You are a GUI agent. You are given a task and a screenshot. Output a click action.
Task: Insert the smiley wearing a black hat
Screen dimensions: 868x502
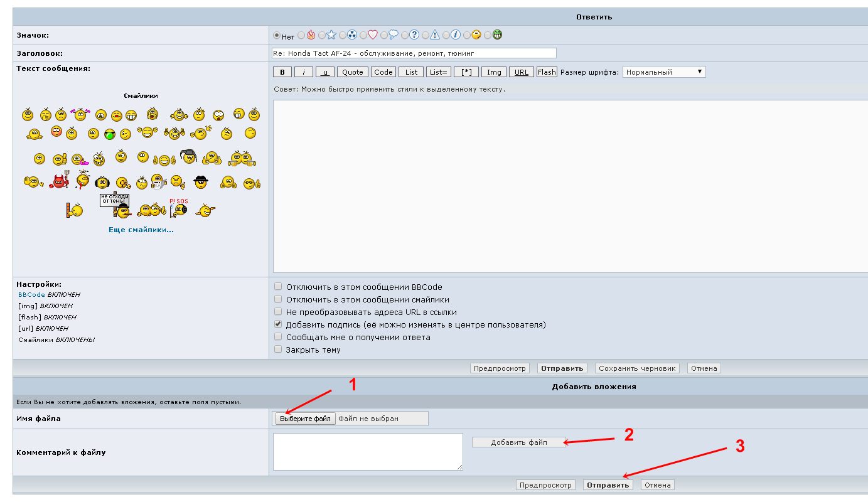200,182
